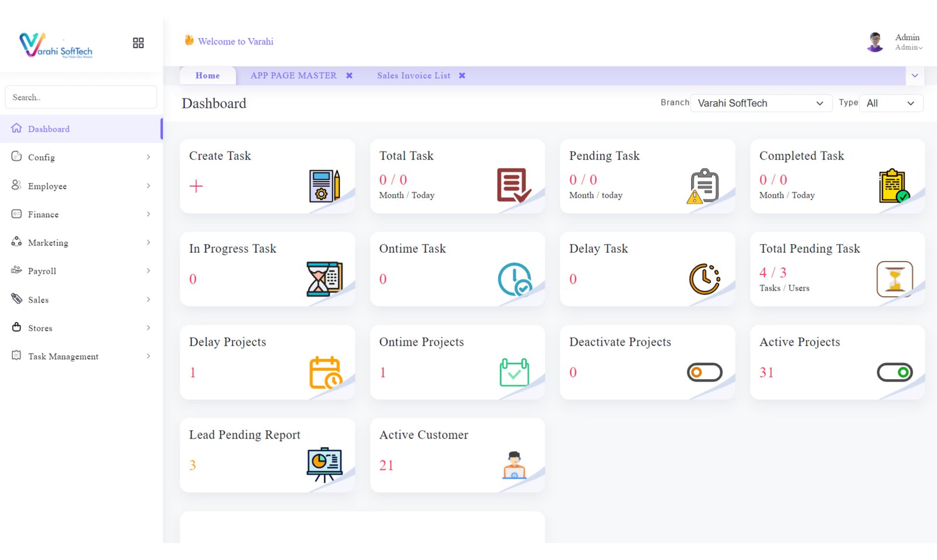Screen dimensions: 937x560
Task: Click the Total Task checklist icon
Action: click(514, 185)
